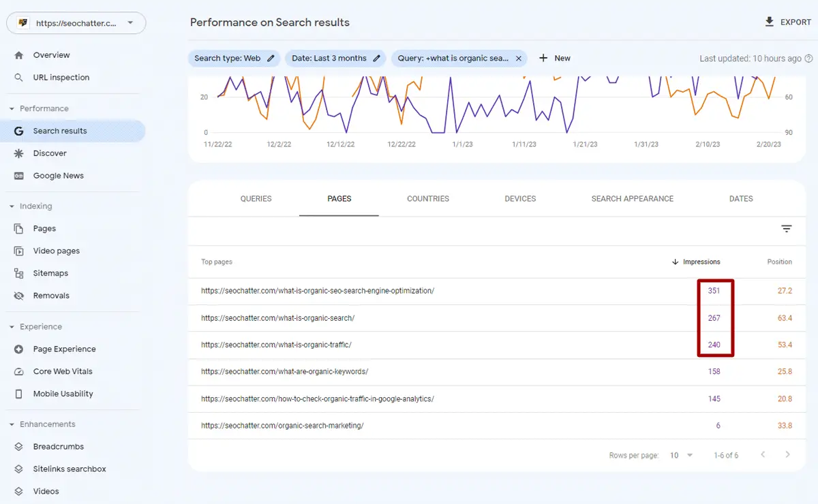Click the Performance on Search results title
The height and width of the screenshot is (504, 818).
pos(270,22)
